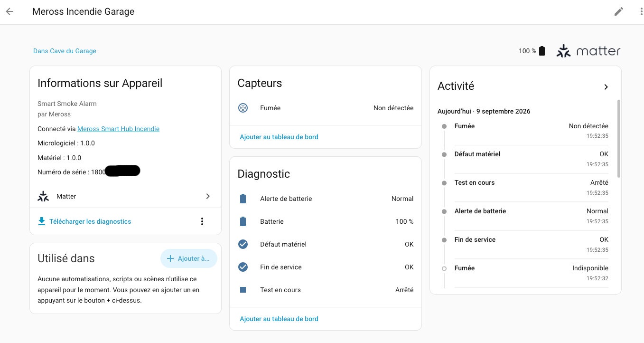Go back with the arrow icon
The height and width of the screenshot is (343, 644).
(9, 12)
